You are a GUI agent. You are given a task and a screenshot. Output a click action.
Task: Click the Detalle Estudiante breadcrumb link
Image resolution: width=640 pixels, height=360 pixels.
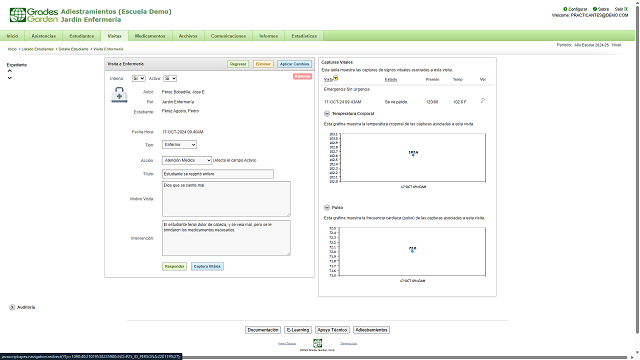tap(73, 49)
